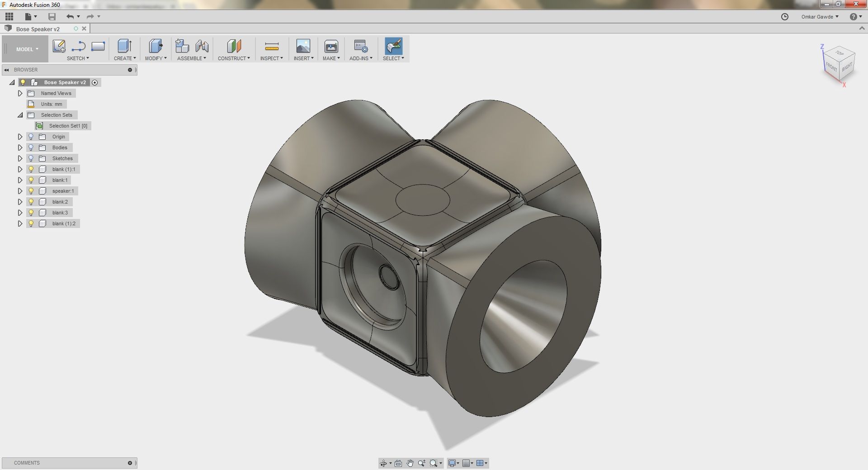
Task: Click the Offset Plane construct icon
Action: (234, 46)
